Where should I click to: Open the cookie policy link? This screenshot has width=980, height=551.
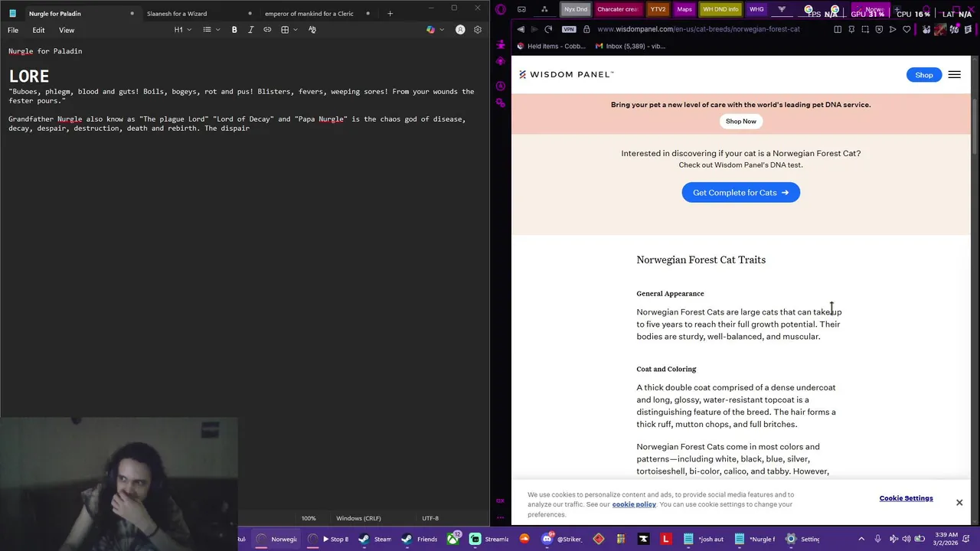[x=634, y=504]
